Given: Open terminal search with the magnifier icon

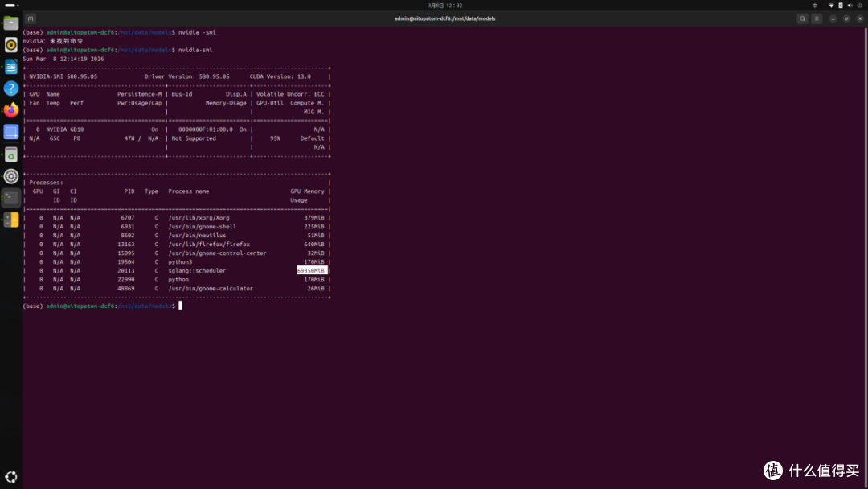Looking at the screenshot, I should click(x=802, y=18).
